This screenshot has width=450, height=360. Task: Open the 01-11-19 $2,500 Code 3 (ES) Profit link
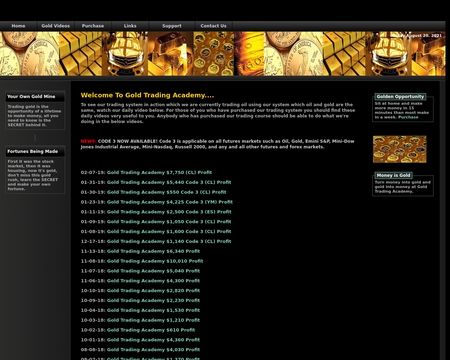(x=169, y=212)
